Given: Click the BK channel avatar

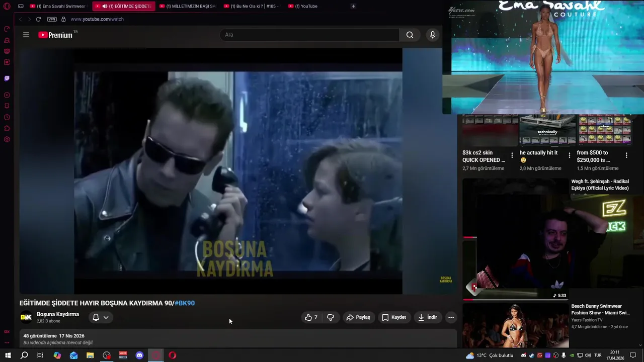Looking at the screenshot, I should click(x=26, y=317).
